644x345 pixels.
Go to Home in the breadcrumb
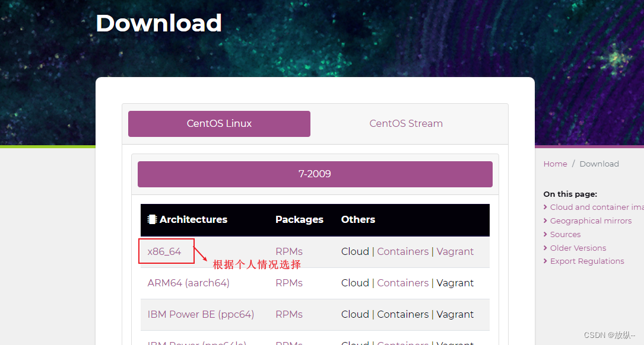point(556,164)
